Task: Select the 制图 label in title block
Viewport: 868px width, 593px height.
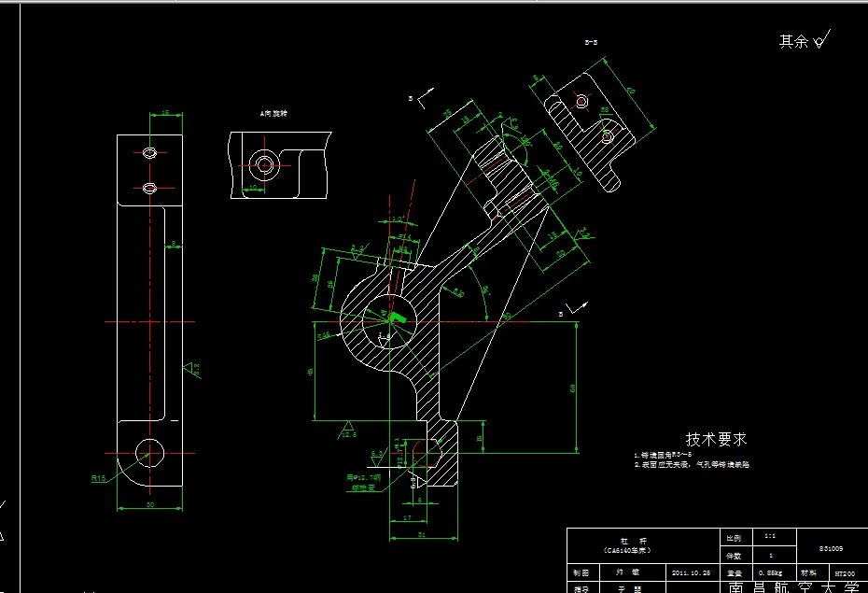Action: click(581, 572)
